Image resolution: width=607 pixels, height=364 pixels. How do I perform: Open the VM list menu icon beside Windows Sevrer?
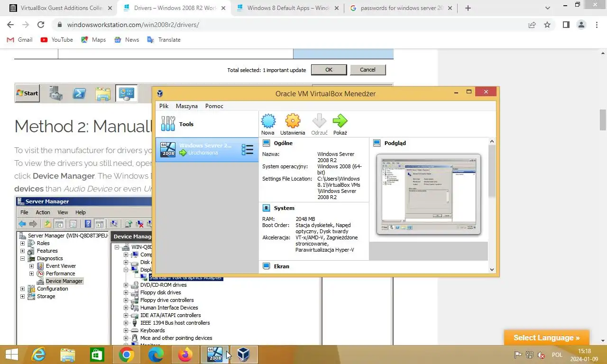tap(247, 150)
